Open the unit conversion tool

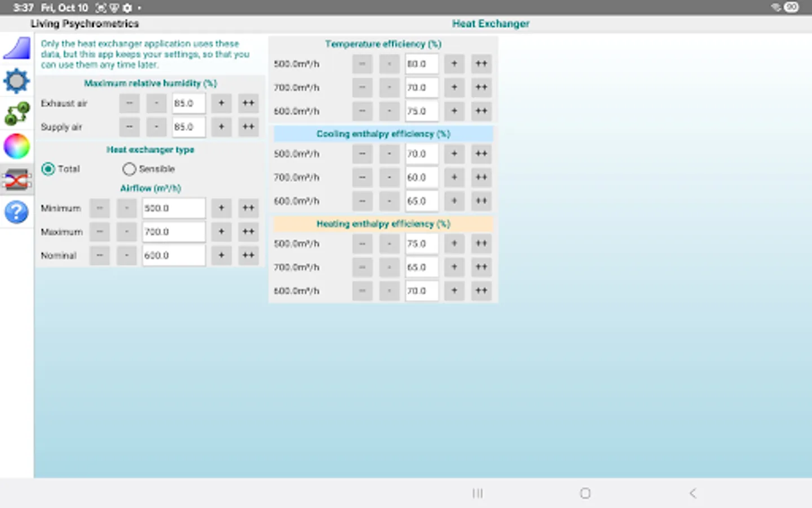click(x=16, y=113)
